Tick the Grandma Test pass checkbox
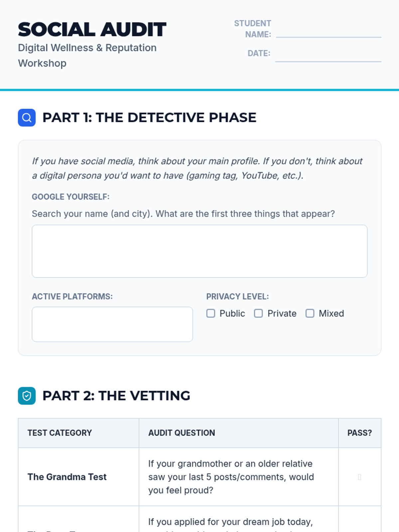 359,477
